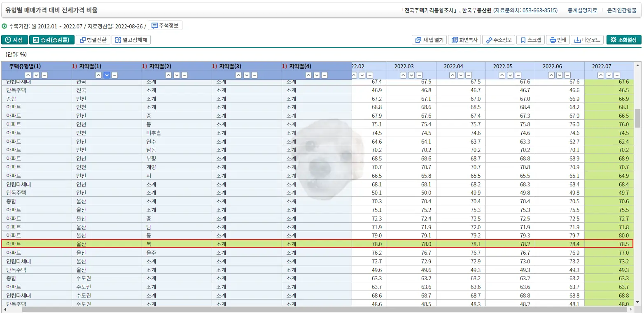Show annotations via 주석정보 icon
Image resolution: width=644 pixels, height=314 pixels.
[164, 25]
